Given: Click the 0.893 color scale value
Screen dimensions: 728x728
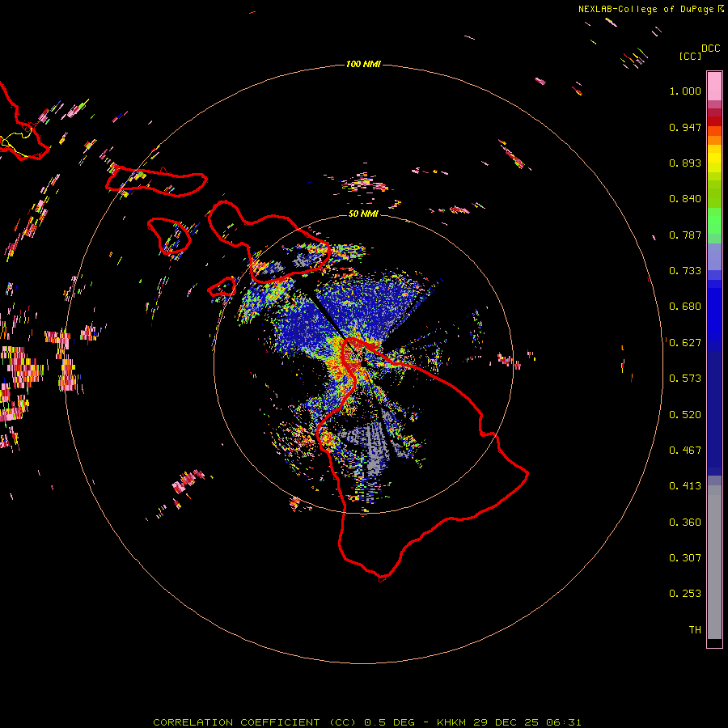Looking at the screenshot, I should click(685, 163).
